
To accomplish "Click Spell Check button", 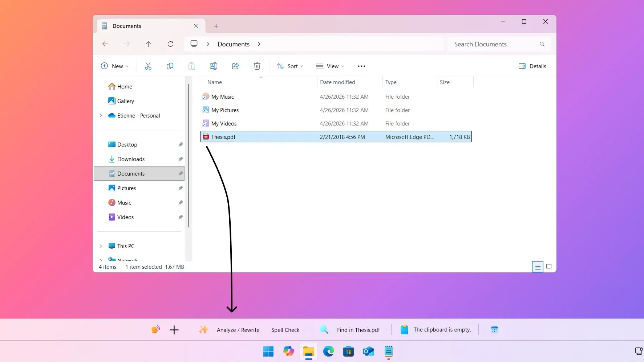I will (285, 330).
